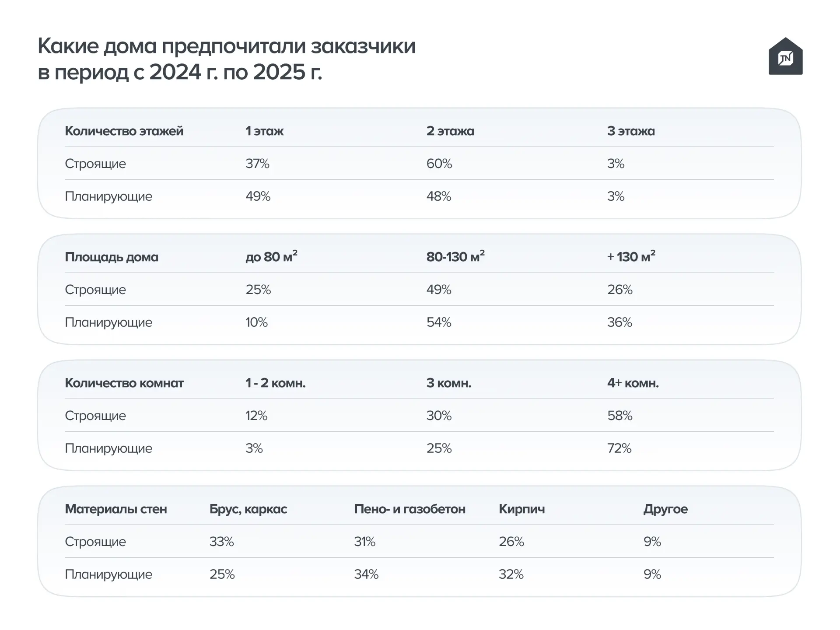The height and width of the screenshot is (630, 840).
Task: Select the 33% value under Брус, каркас
Action: tap(222, 542)
